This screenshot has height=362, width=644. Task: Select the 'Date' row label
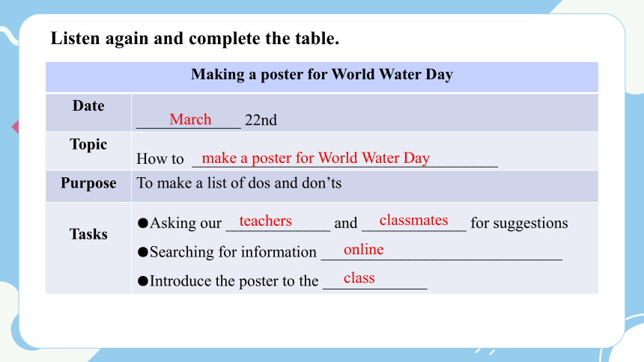pos(88,106)
